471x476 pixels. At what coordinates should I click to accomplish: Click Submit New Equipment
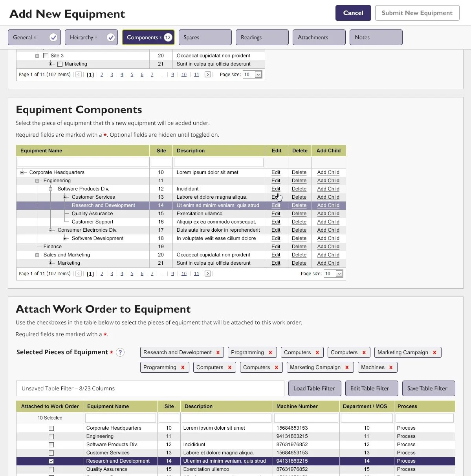coord(417,13)
